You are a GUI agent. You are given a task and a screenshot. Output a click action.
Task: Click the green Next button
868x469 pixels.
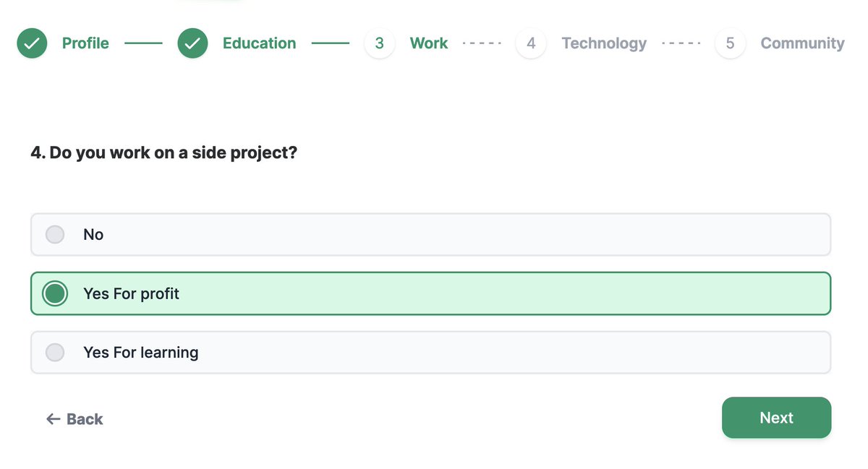click(776, 418)
